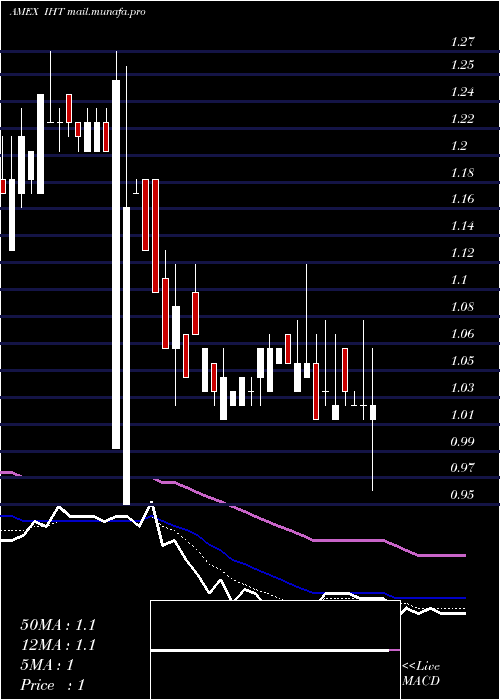Select the 1.18 price axis label
The width and height of the screenshot is (500, 700).
(462, 173)
